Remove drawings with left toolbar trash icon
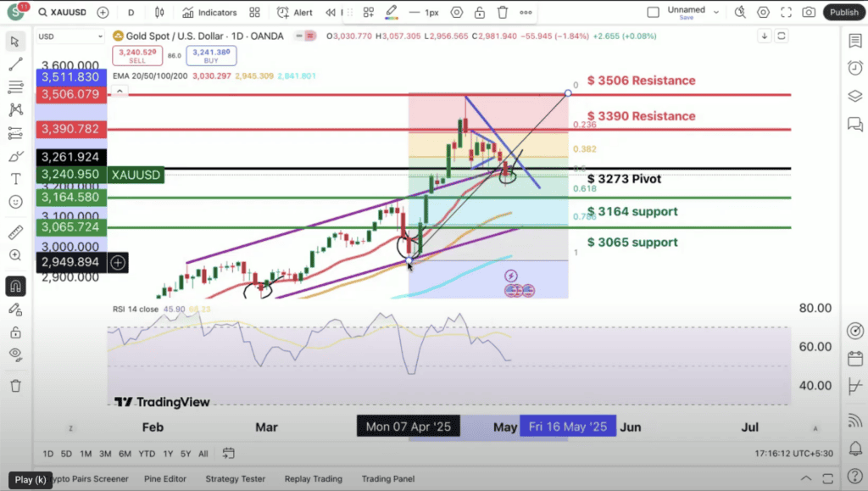 15,386
